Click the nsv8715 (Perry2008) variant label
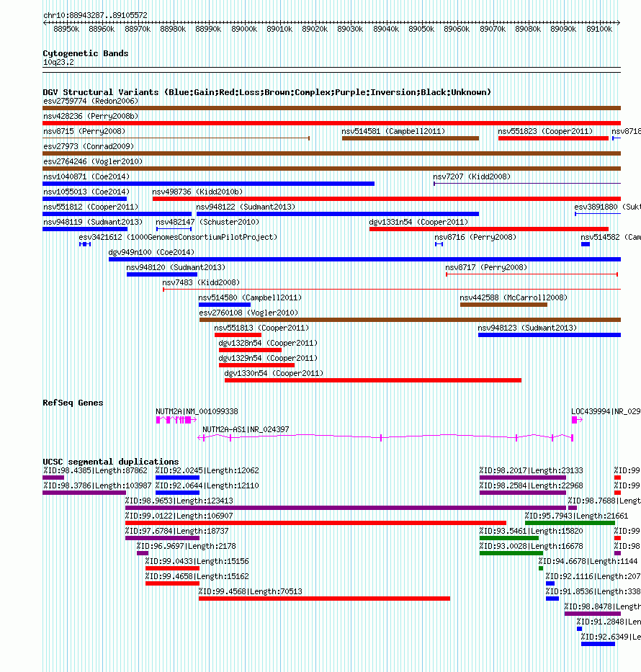Image resolution: width=641 pixels, height=672 pixels. click(84, 131)
